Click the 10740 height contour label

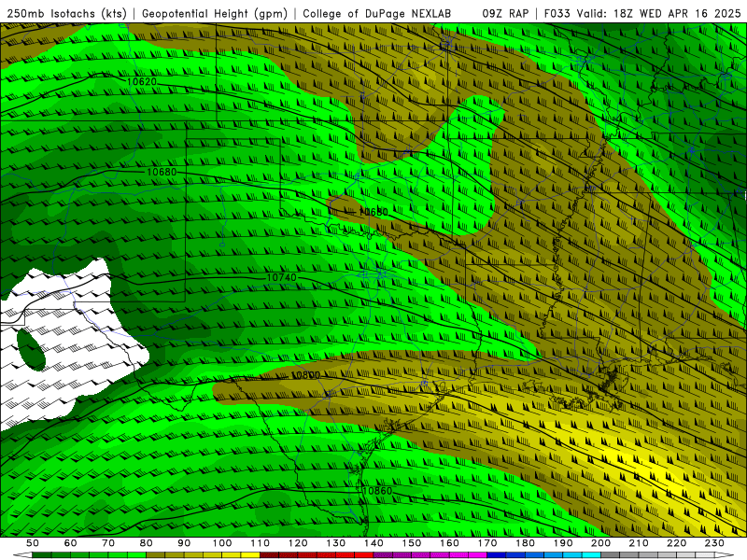click(x=281, y=277)
